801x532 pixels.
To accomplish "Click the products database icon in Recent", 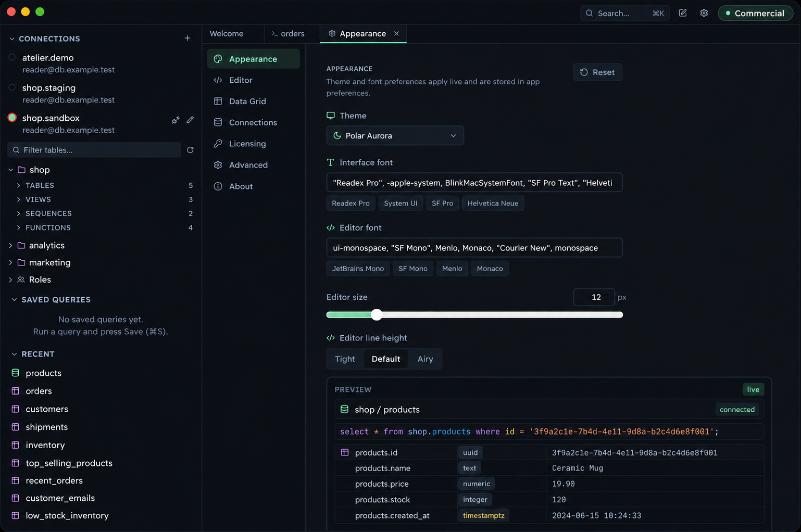I will click(16, 373).
